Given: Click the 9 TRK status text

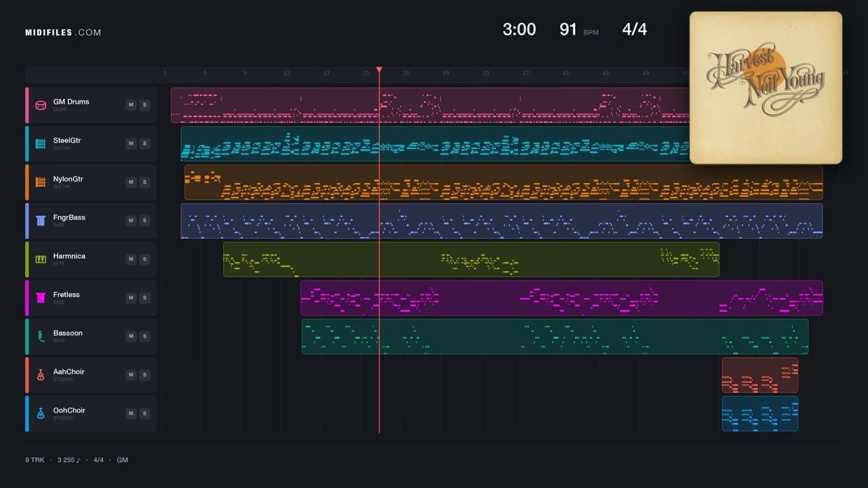Looking at the screenshot, I should [x=35, y=460].
